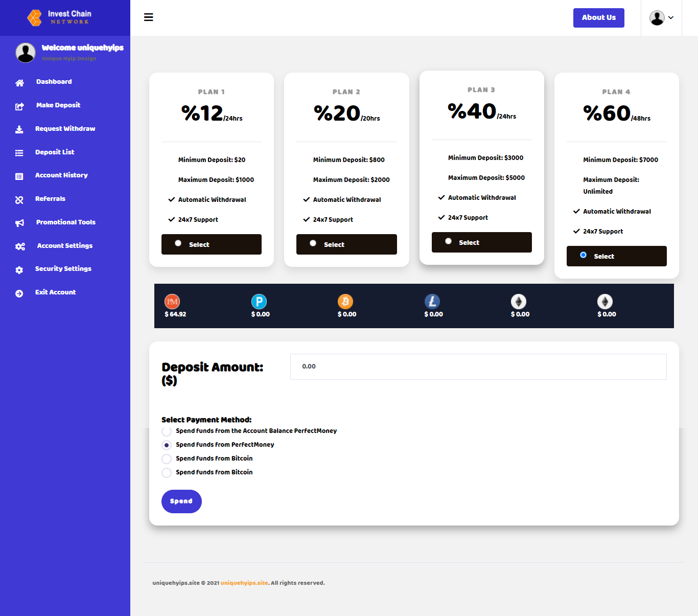Viewport: 698px width, 616px height.
Task: Open the Make Deposit menu item
Action: click(x=58, y=105)
